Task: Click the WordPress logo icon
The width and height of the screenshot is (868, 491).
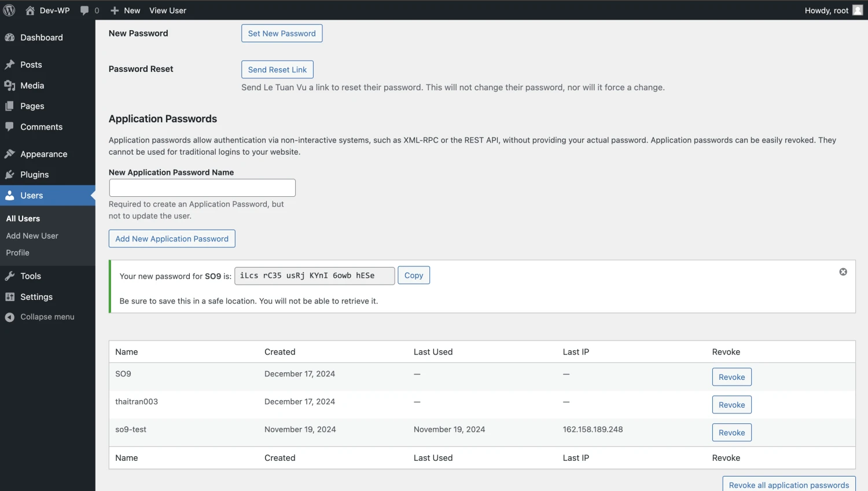Action: [9, 10]
